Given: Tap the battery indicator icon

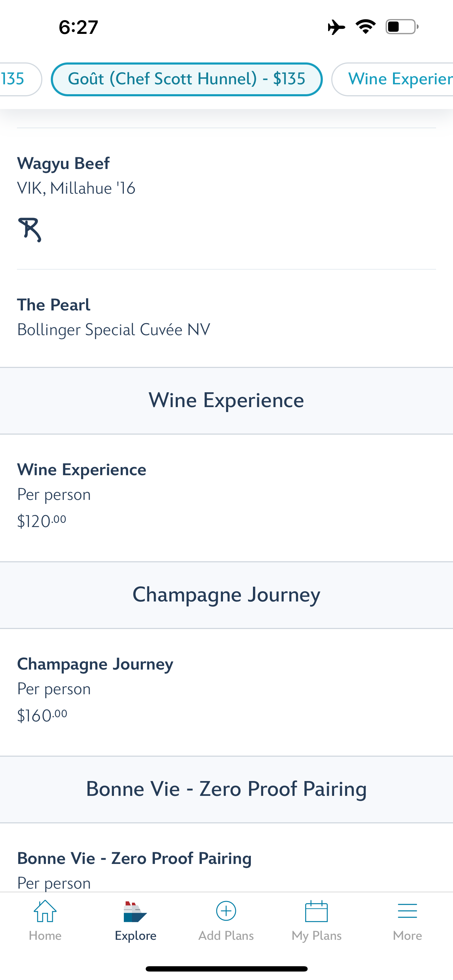Looking at the screenshot, I should coord(402,26).
